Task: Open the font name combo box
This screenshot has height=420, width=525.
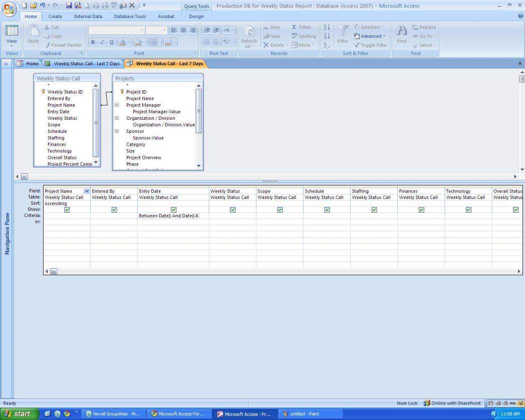Action: [x=117, y=30]
